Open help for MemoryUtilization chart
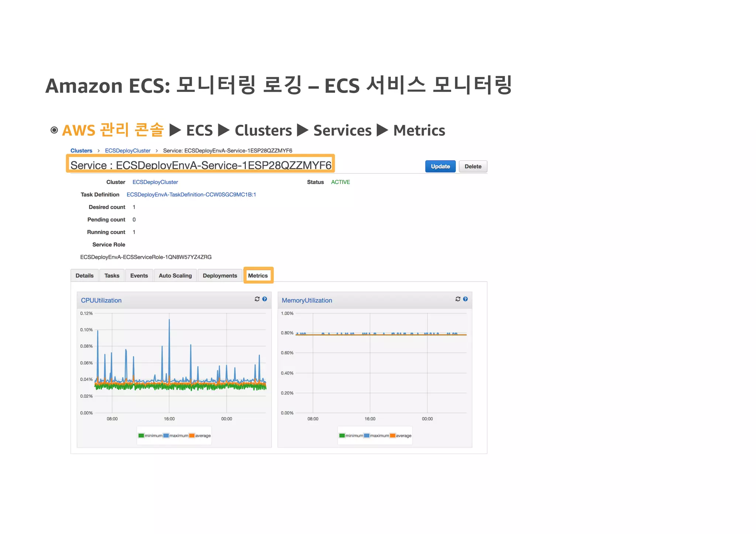 click(465, 299)
